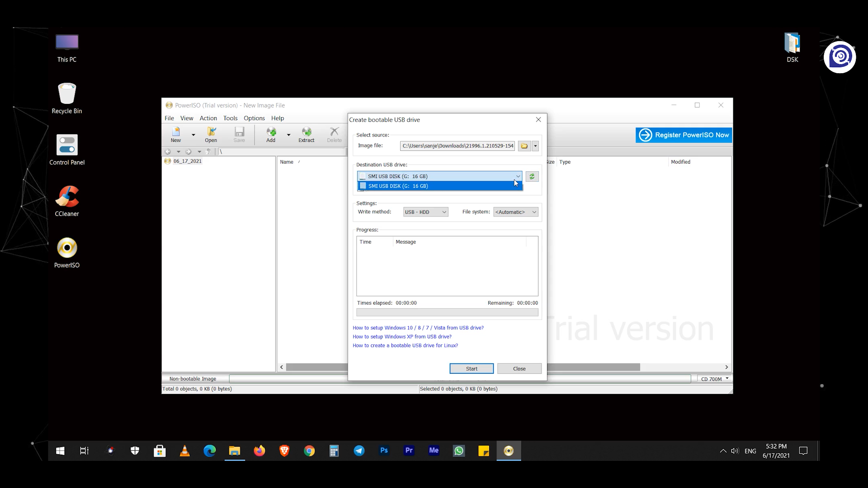Open the Write method dropdown
Image resolution: width=868 pixels, height=488 pixels.
click(426, 212)
